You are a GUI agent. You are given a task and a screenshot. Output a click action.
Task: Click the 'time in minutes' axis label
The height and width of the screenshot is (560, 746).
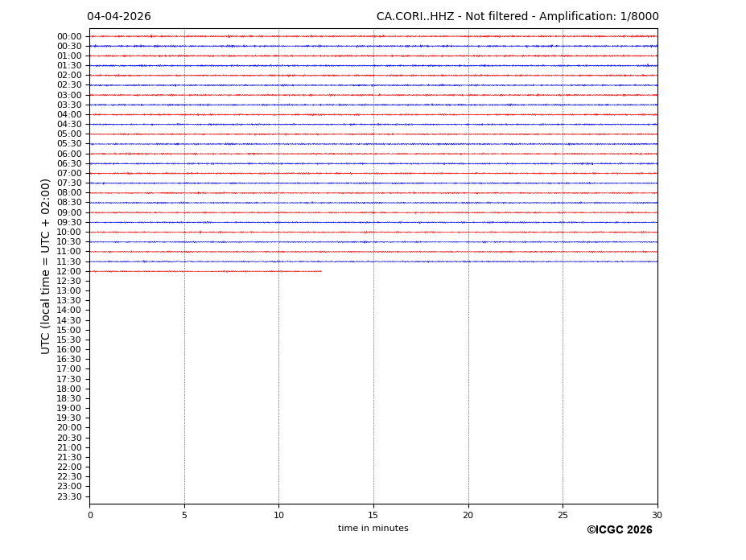pyautogui.click(x=373, y=529)
